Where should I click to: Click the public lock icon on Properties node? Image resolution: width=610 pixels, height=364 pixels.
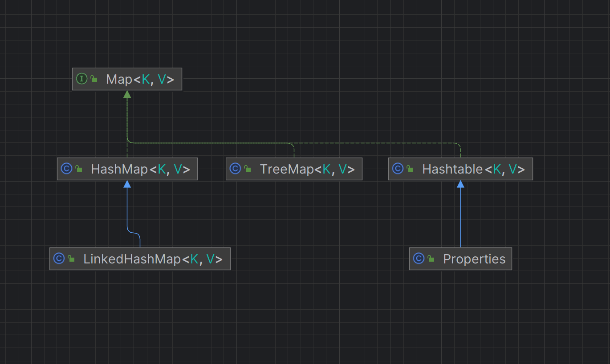[431, 259]
